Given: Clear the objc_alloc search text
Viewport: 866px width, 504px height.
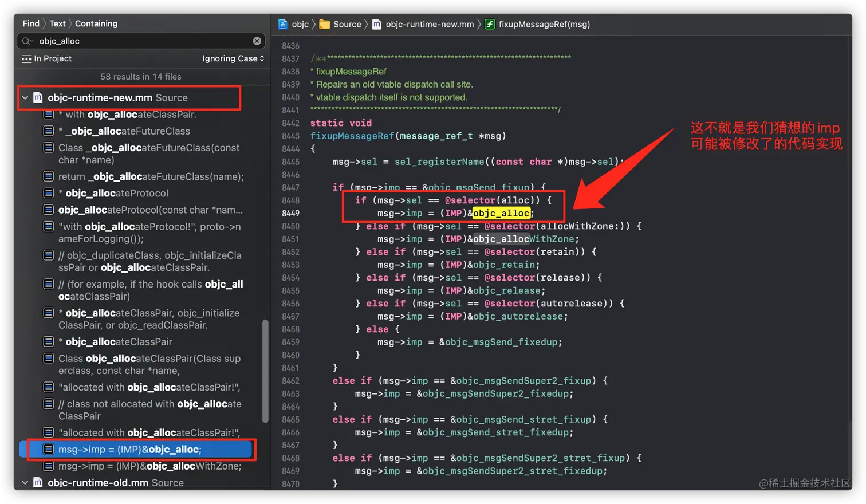Looking at the screenshot, I should coord(257,41).
